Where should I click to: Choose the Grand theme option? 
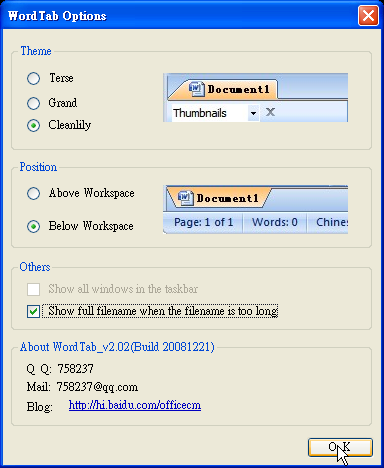point(33,103)
